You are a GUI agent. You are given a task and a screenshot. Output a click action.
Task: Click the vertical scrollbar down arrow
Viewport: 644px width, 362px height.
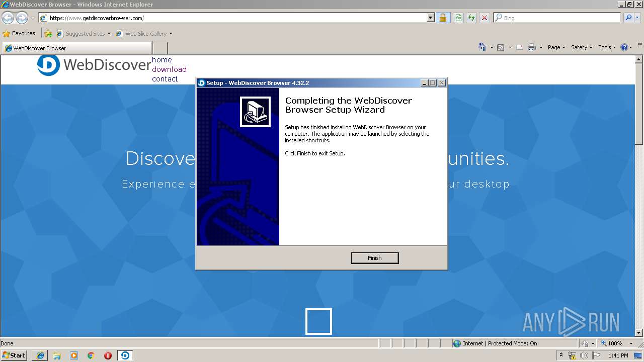(x=639, y=332)
